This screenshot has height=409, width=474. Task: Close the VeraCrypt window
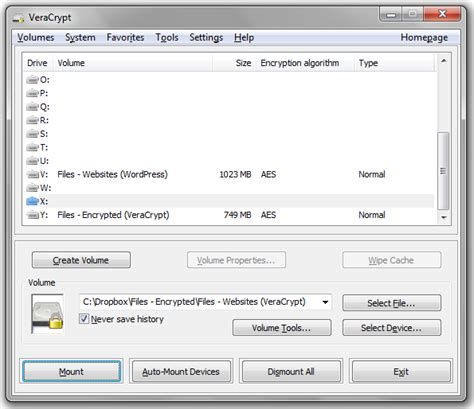(x=442, y=14)
